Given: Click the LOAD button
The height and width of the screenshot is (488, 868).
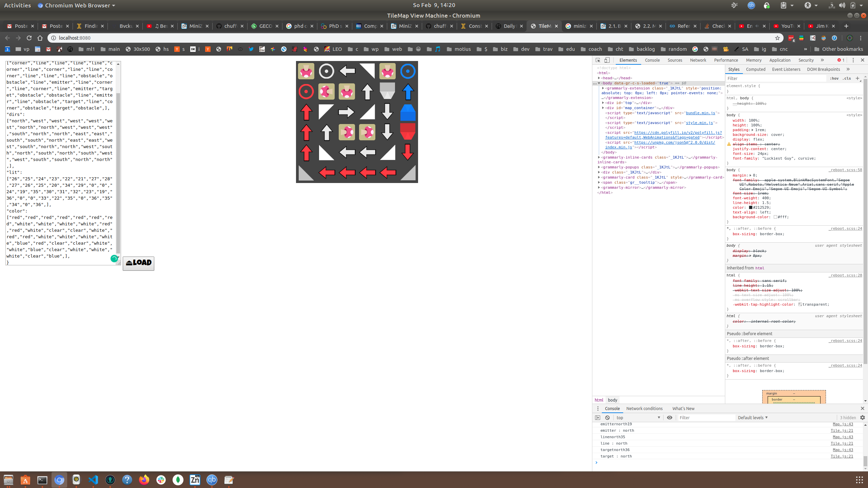Looking at the screenshot, I should click(138, 263).
